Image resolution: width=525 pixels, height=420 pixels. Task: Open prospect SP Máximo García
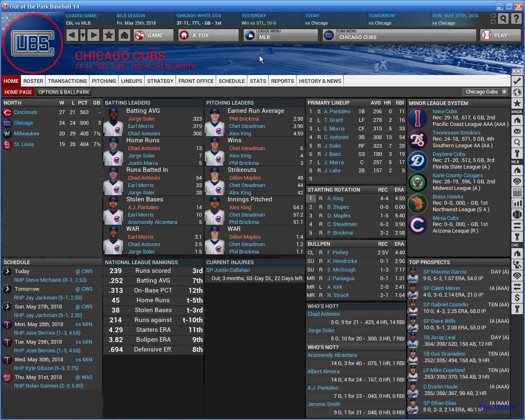click(x=445, y=272)
